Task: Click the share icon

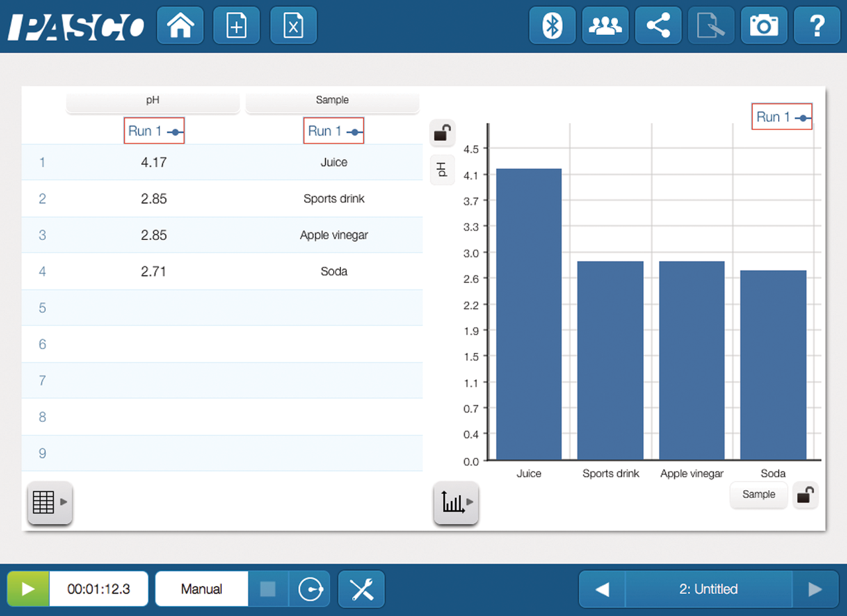Action: click(x=658, y=26)
